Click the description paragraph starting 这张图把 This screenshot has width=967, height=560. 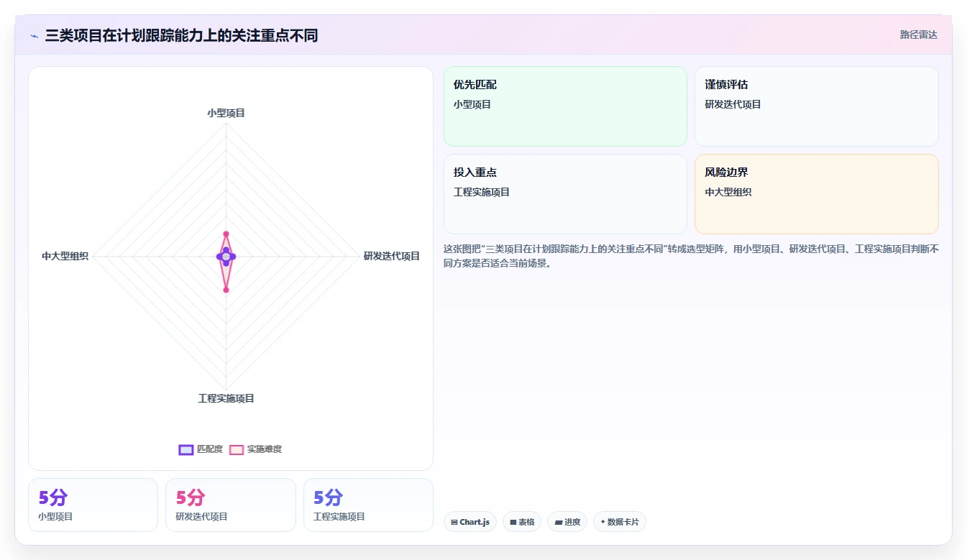(691, 256)
